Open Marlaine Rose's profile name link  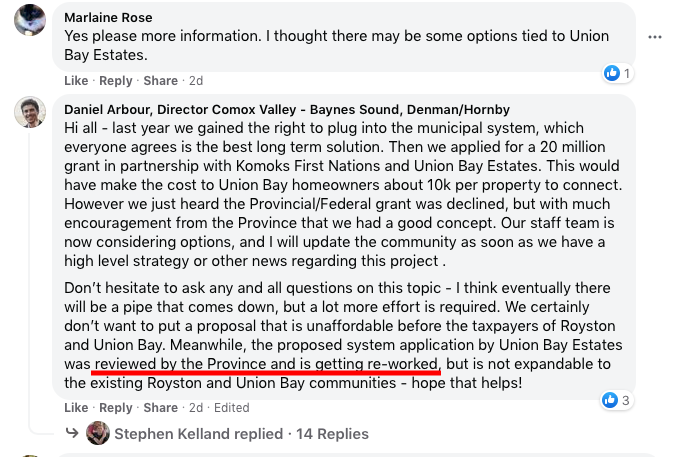pyautogui.click(x=107, y=17)
